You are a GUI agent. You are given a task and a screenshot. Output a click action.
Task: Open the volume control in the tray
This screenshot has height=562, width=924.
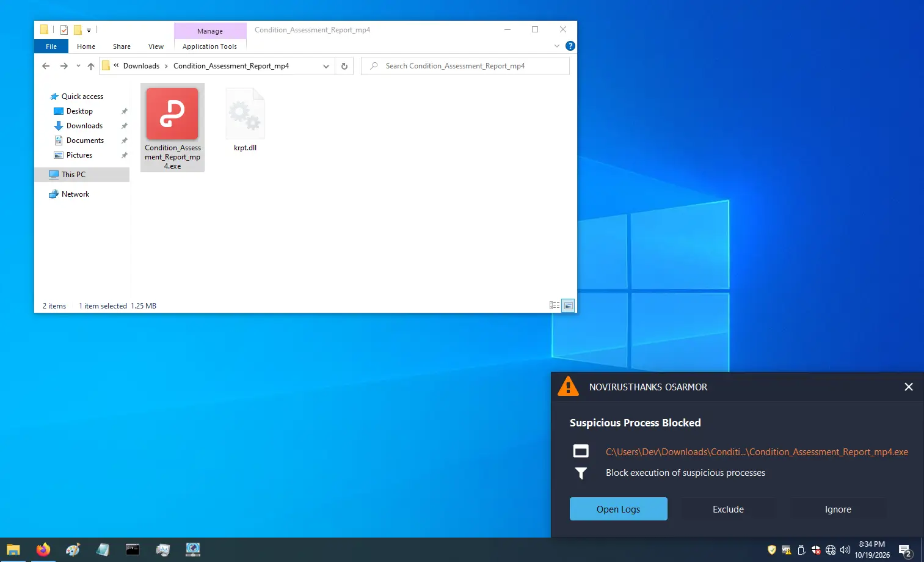pos(845,550)
